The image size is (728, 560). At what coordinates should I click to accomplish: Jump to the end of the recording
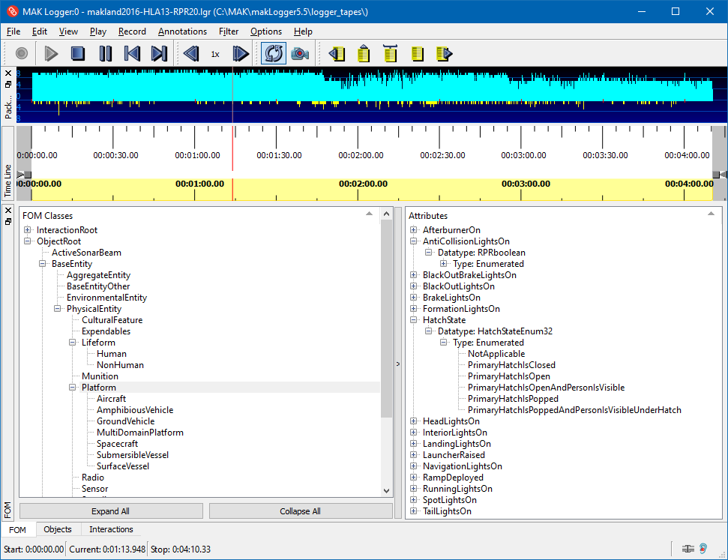pyautogui.click(x=157, y=53)
